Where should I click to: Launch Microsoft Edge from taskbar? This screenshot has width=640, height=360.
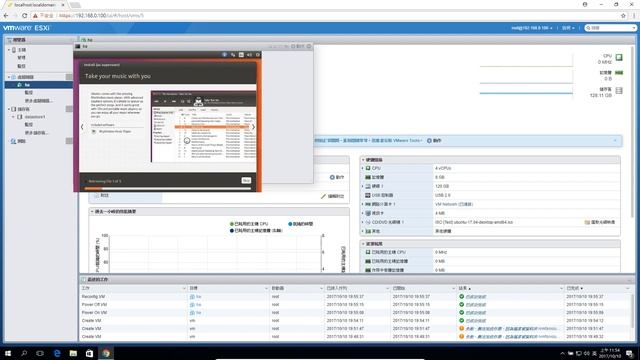click(57, 353)
